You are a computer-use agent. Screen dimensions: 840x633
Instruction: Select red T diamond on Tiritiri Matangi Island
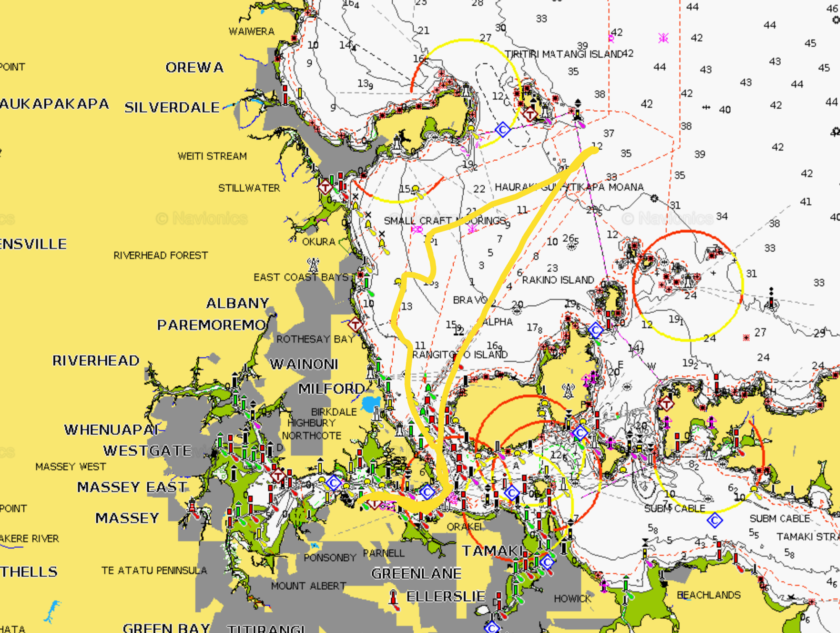tap(530, 114)
